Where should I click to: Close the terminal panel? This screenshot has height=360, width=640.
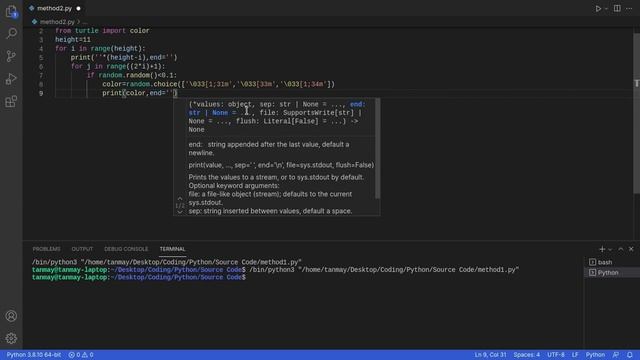(x=631, y=249)
